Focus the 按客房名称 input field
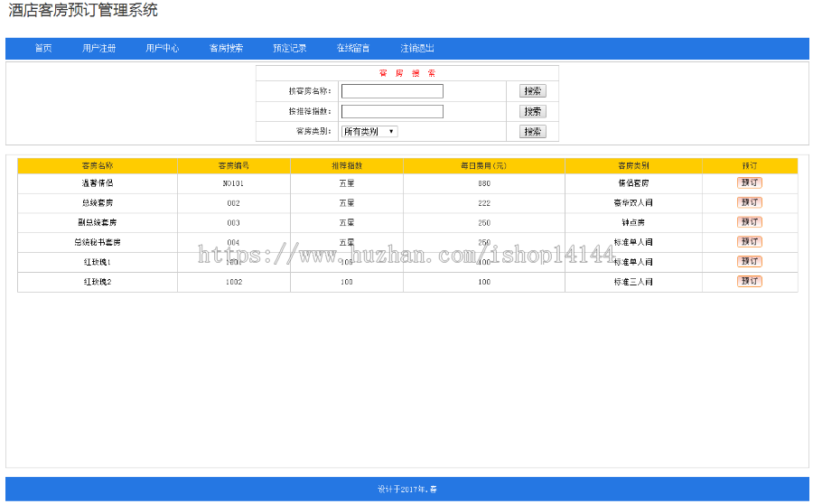813x504 pixels. point(392,91)
